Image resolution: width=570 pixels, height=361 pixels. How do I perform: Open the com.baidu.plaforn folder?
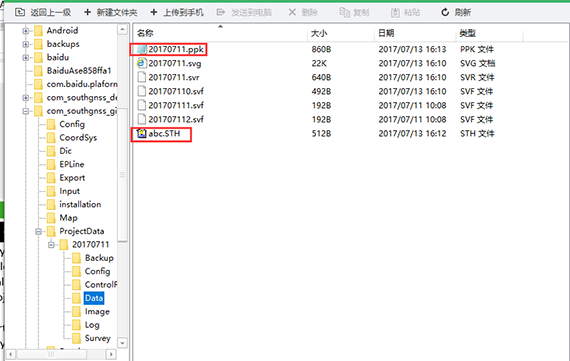pos(82,84)
